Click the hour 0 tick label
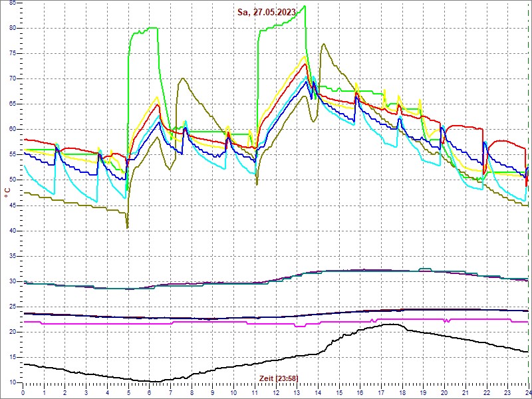The width and height of the screenshot is (532, 399). [x=23, y=392]
